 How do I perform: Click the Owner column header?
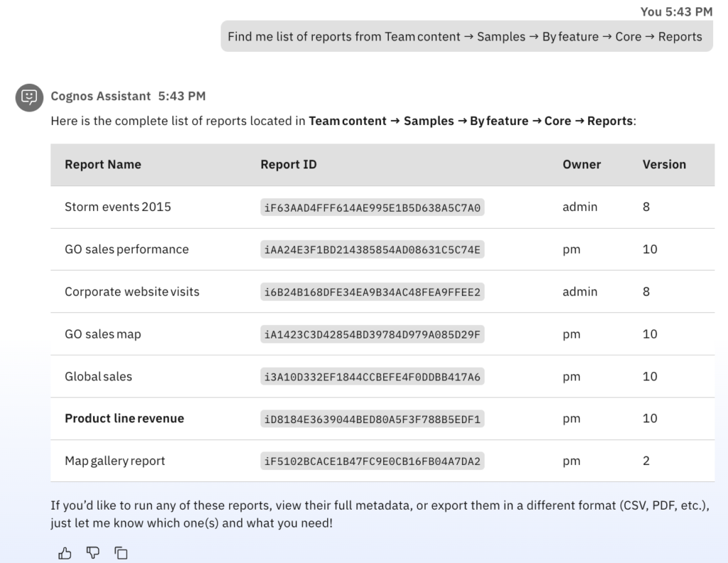point(582,164)
